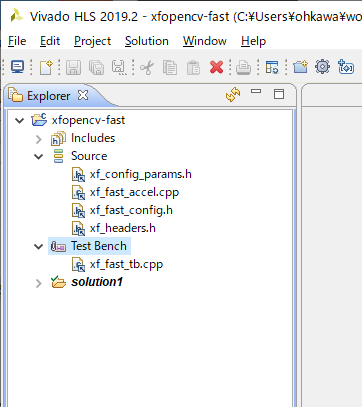Viewport: 362px width, 407px height.
Task: Open the Project menu
Action: pyautogui.click(x=92, y=41)
